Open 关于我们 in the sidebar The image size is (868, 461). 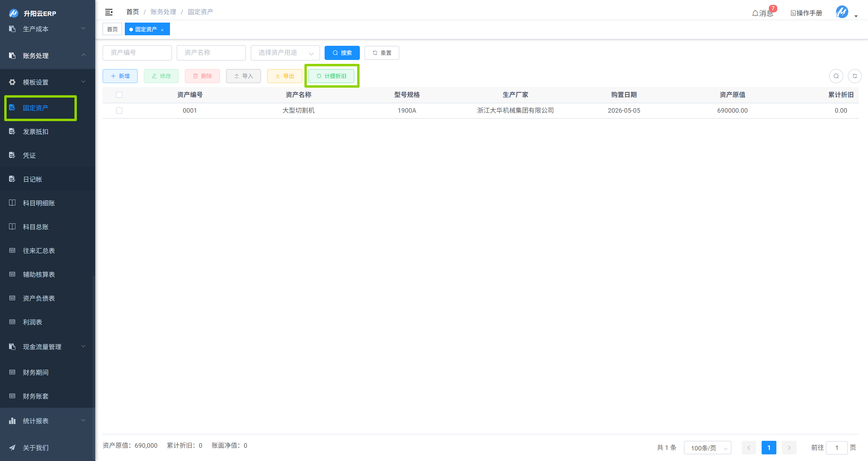(x=48, y=447)
